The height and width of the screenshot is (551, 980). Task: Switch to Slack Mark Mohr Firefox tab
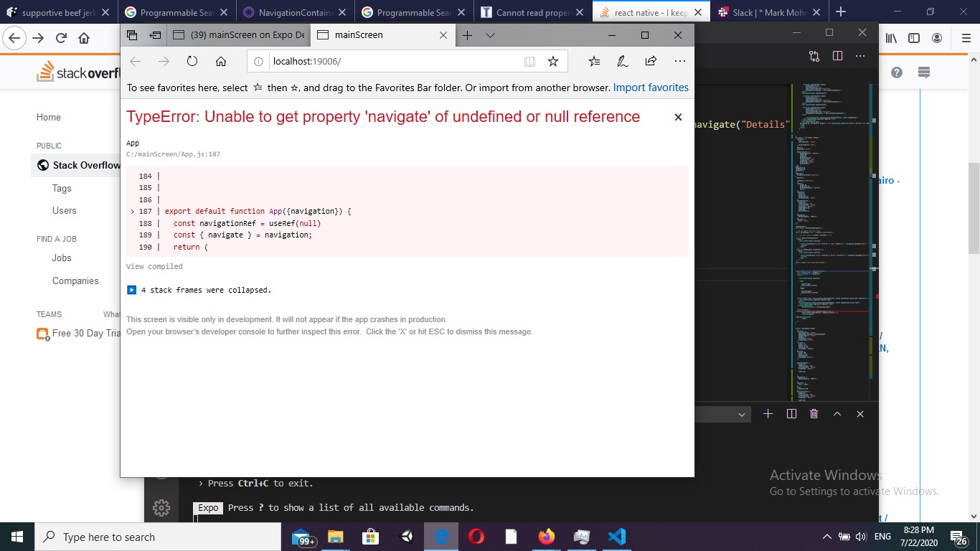point(768,12)
